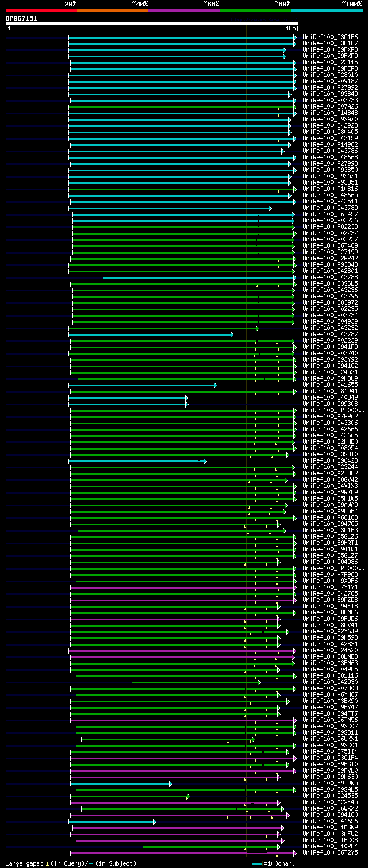The height and width of the screenshot is (868, 368).
Task: Select the label UniRef100_Q96428
Action: pos(331,461)
